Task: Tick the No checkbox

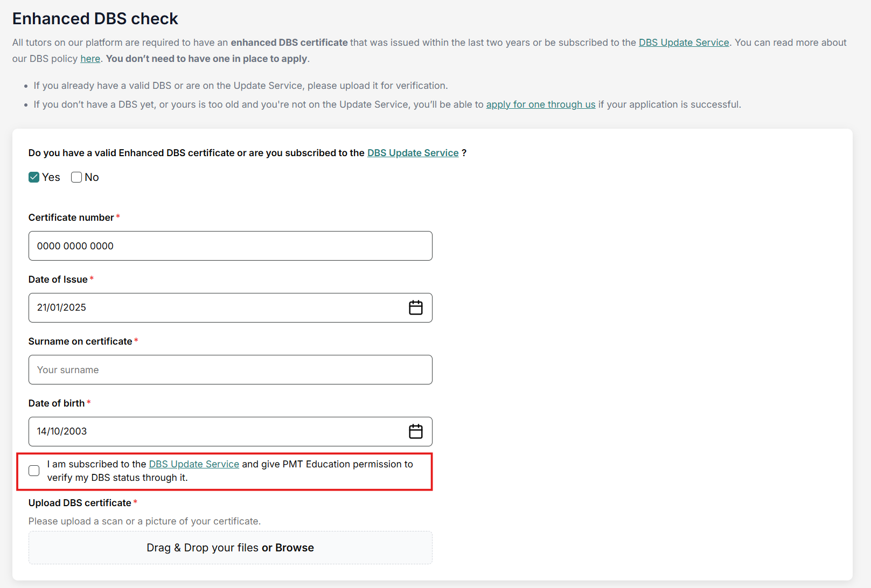Action: click(x=76, y=177)
